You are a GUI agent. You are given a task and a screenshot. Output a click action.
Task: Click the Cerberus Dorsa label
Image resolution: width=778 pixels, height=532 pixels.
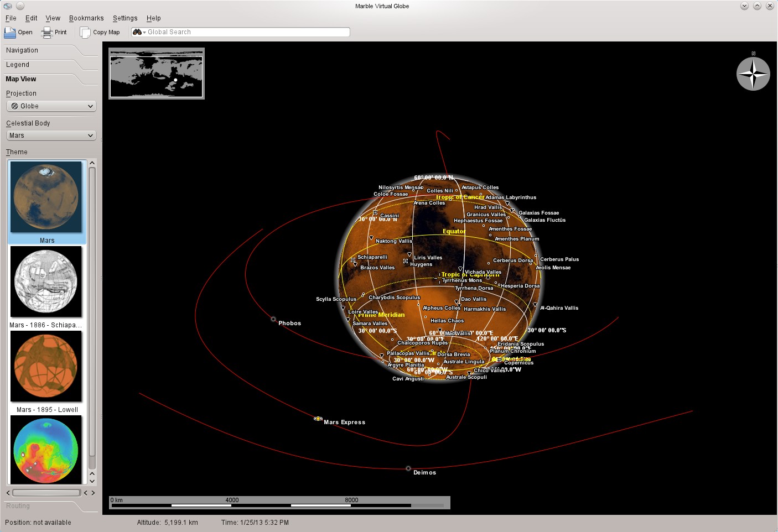(513, 260)
